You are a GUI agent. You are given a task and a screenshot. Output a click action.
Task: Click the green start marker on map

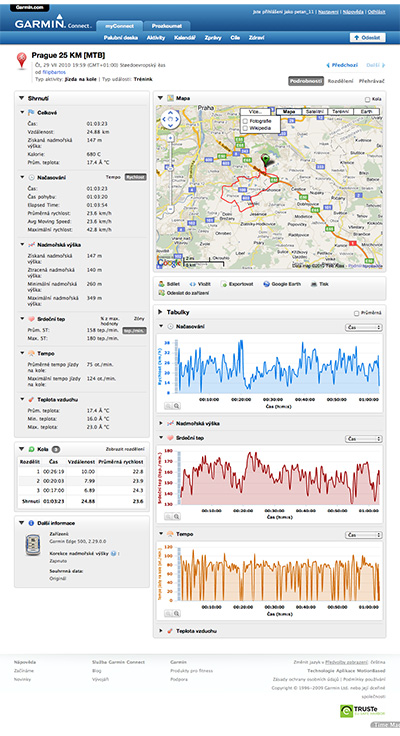266,160
